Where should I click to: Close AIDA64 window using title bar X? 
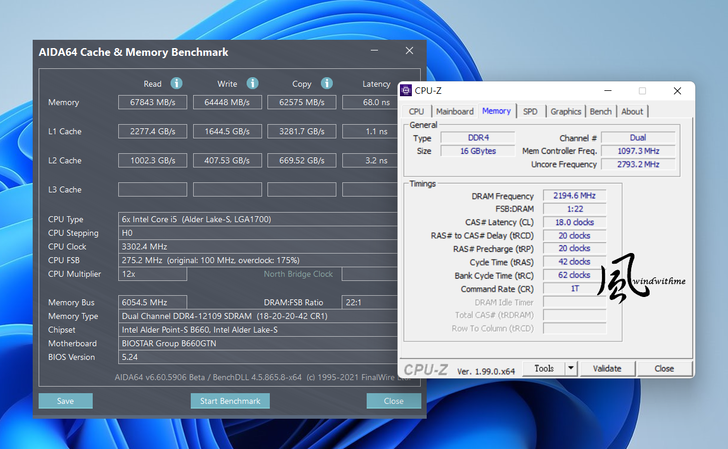[x=409, y=51]
